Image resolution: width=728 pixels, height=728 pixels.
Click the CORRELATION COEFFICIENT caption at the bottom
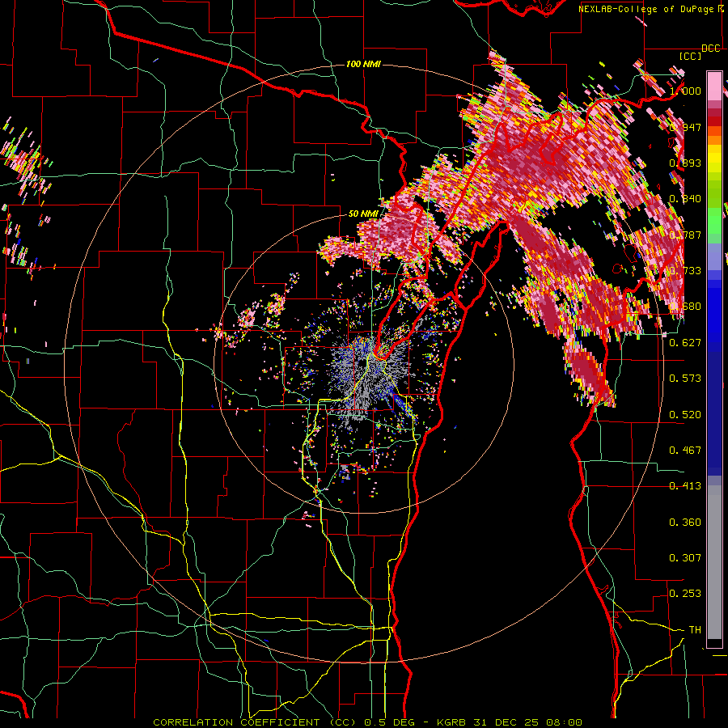(x=367, y=722)
